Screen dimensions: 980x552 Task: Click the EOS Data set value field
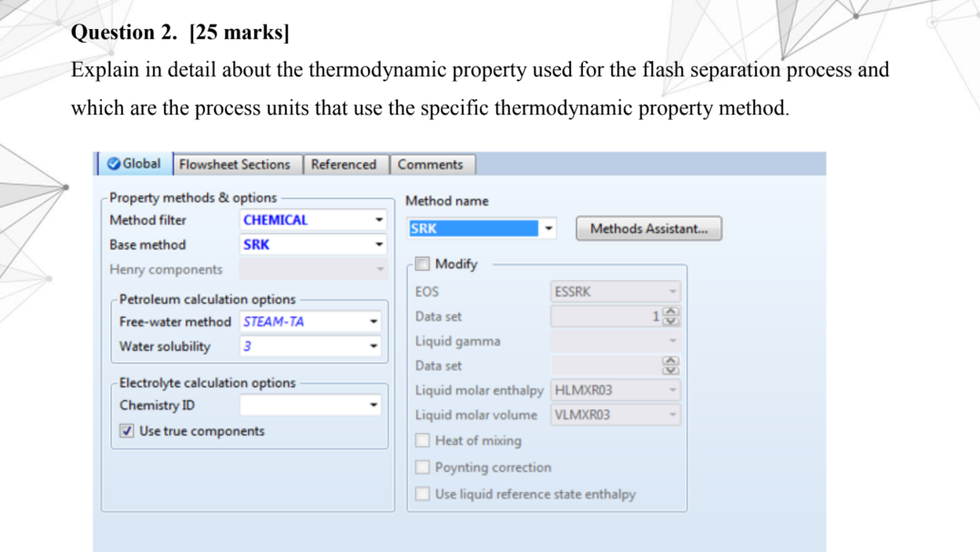tap(607, 316)
